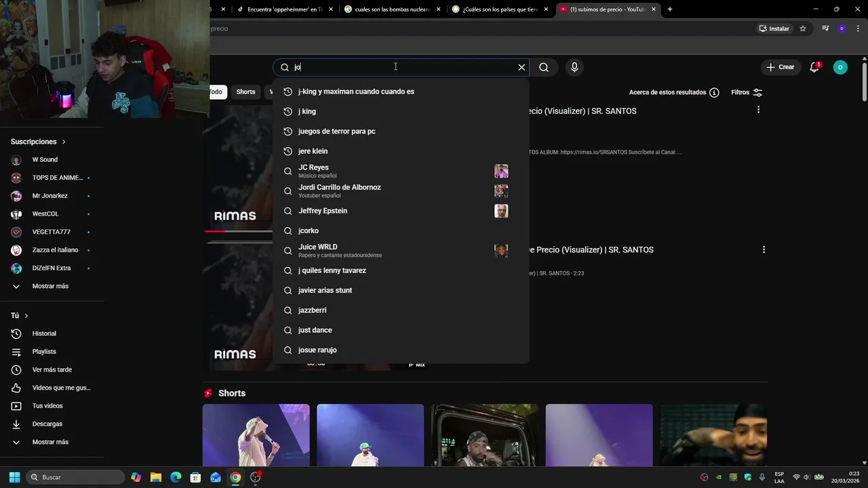
Task: Pick 'Jordi Carrillo de Albornoz' suggestion
Action: 401,191
